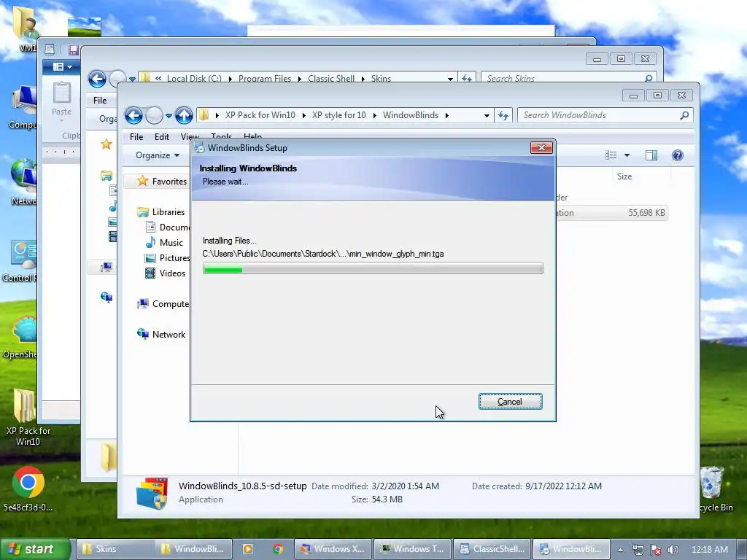Open the 'XP Pack for Win10' desktop folder

click(28, 417)
